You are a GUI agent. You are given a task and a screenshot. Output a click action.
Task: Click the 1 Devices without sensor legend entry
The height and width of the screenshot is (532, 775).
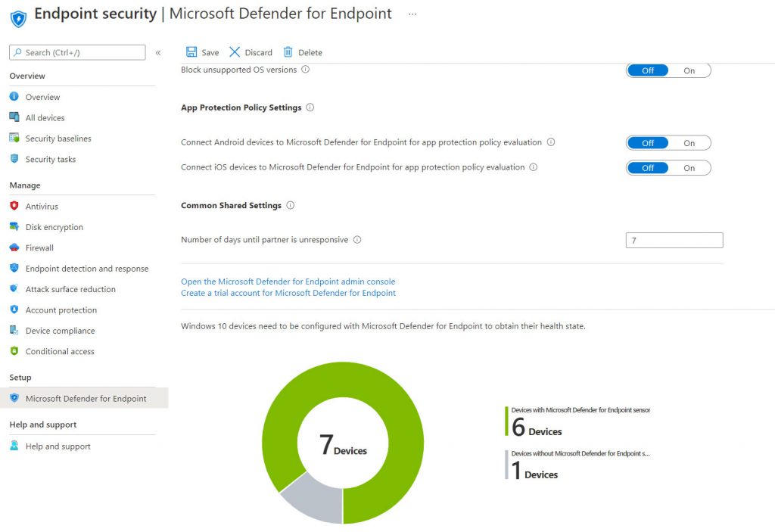coord(577,465)
